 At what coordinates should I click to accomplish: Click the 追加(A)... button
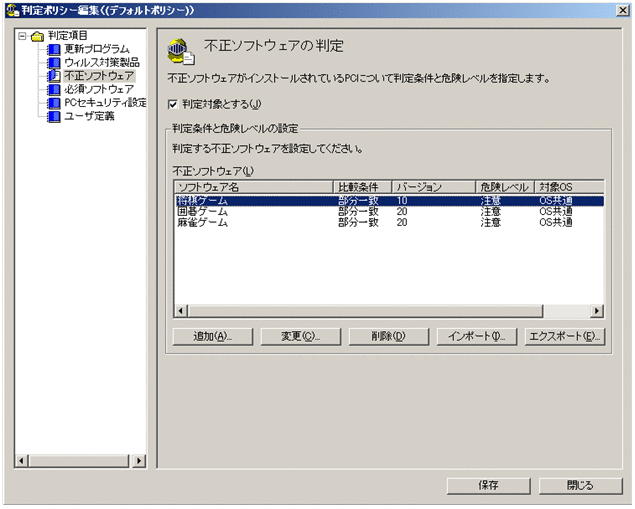click(213, 336)
